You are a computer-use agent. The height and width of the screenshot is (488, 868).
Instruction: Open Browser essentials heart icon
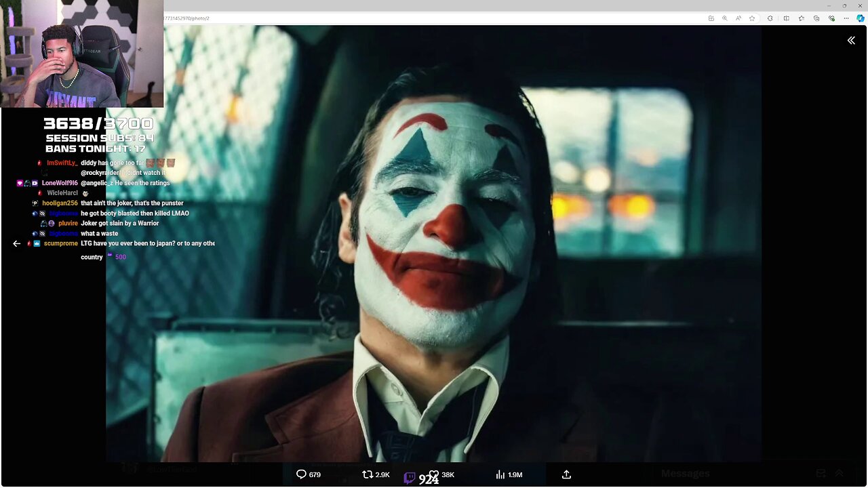pos(832,18)
